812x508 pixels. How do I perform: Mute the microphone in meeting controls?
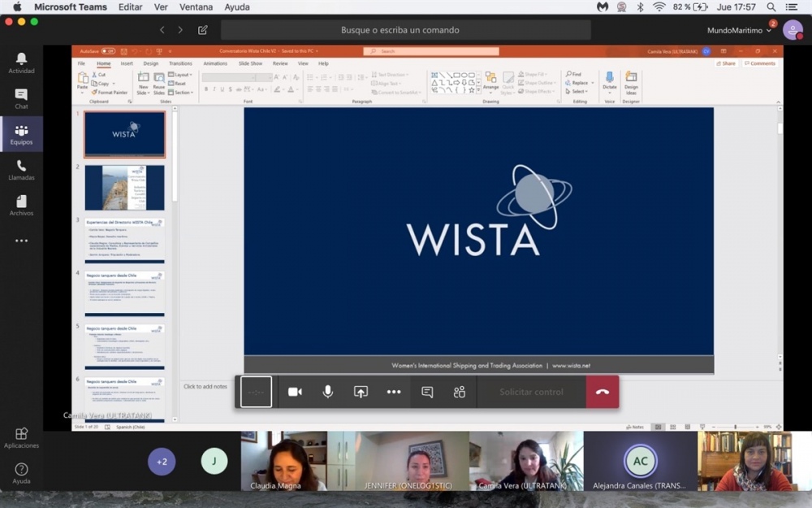pyautogui.click(x=328, y=392)
